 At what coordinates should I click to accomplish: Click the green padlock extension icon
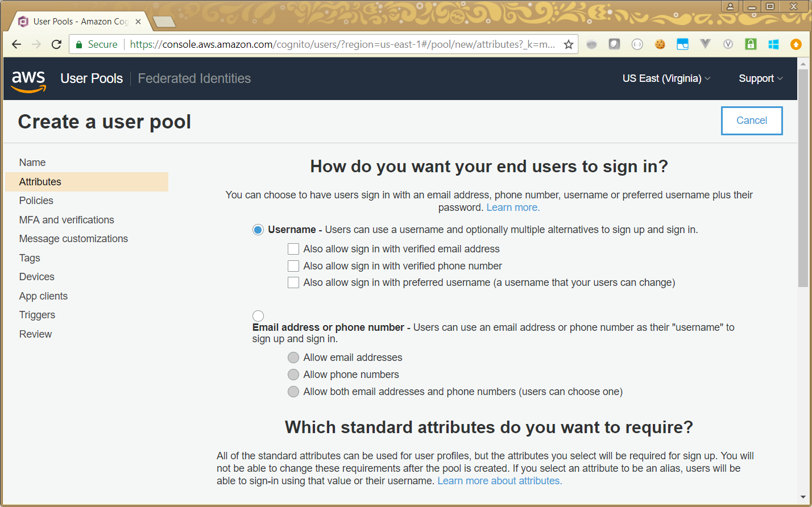click(x=751, y=44)
